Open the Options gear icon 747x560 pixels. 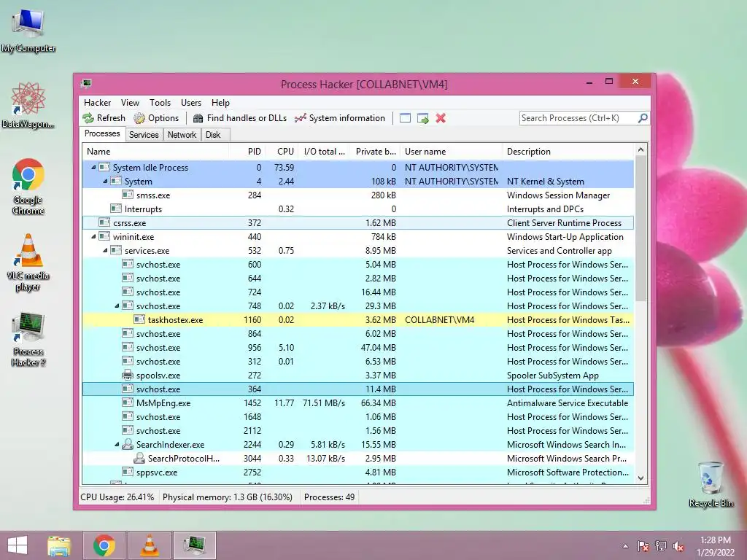(x=139, y=118)
